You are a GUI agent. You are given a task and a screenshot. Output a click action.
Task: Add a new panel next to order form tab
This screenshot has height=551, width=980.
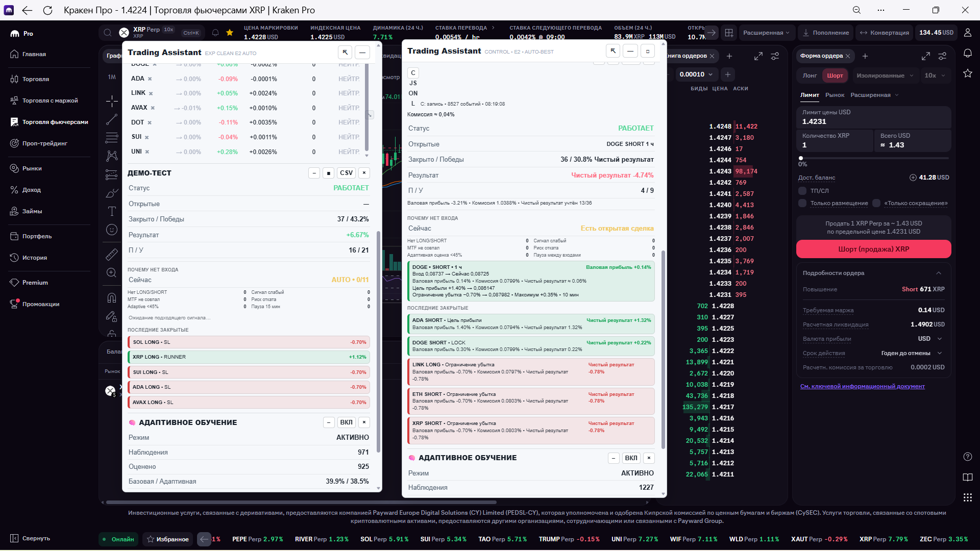(x=865, y=56)
